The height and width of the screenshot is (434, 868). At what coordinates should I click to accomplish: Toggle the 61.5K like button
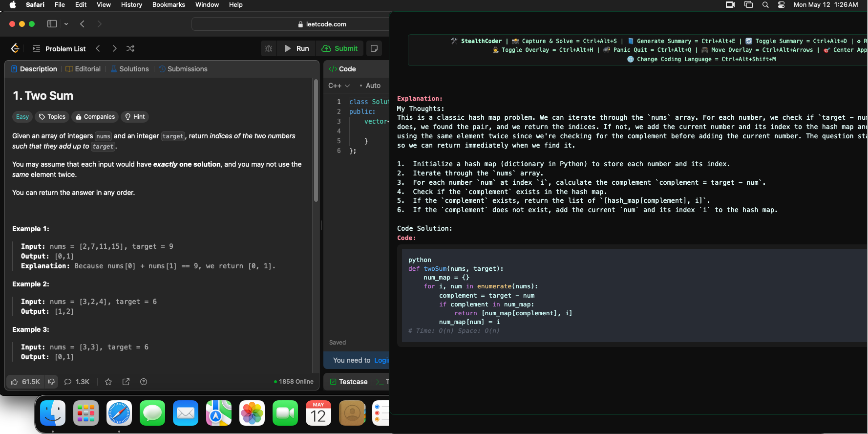pos(25,382)
